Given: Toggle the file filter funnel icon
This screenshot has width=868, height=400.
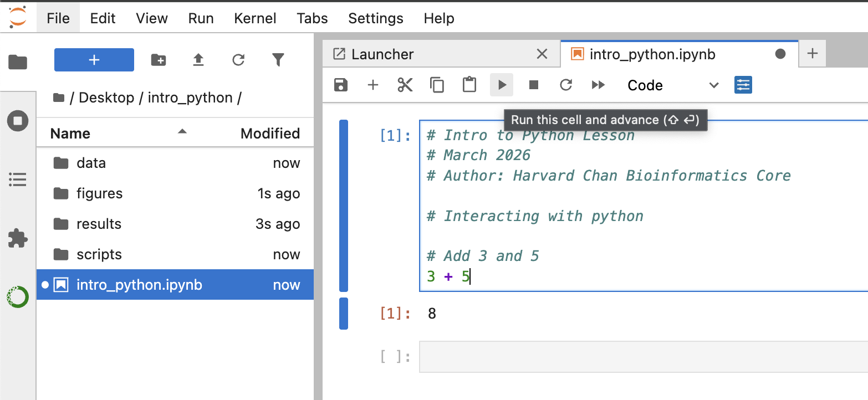Looking at the screenshot, I should coord(278,60).
